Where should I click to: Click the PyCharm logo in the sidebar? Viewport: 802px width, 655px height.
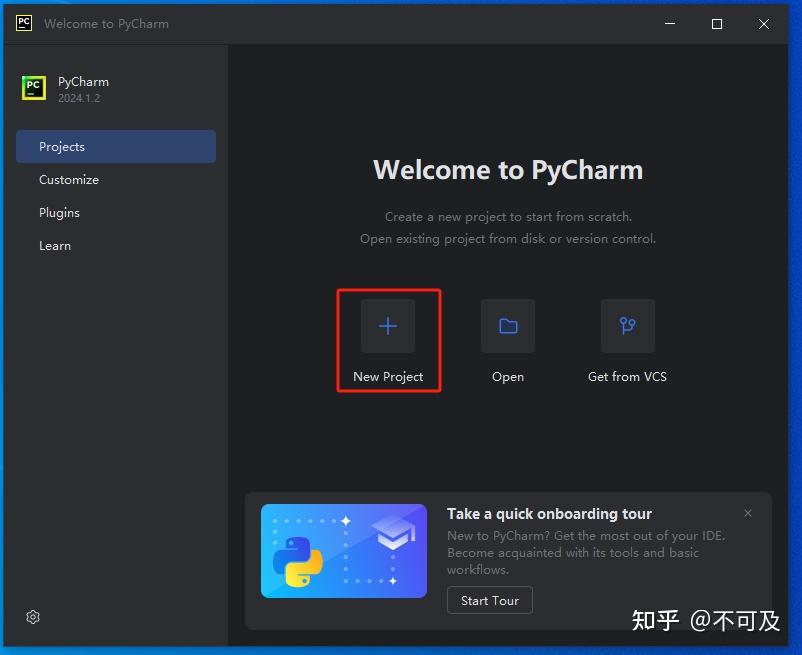[x=33, y=88]
